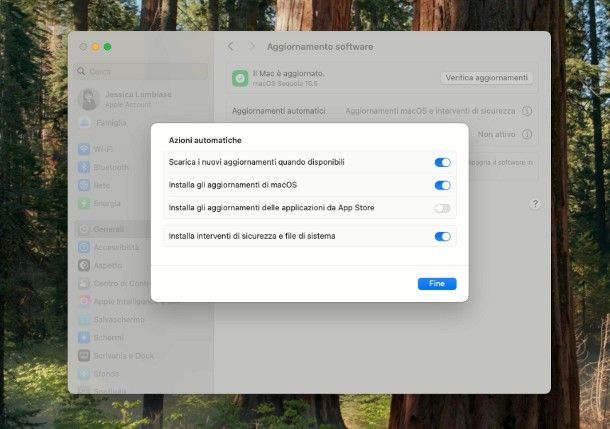The height and width of the screenshot is (429, 610).
Task: Toggle Scarica i nuovi aggiornamenti quando disponibili
Action: tap(442, 162)
